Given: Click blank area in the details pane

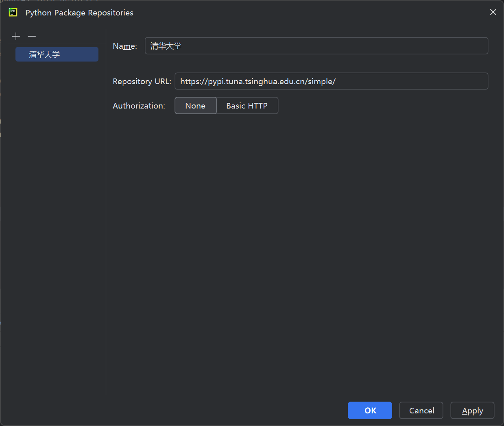Looking at the screenshot, I should (301, 244).
